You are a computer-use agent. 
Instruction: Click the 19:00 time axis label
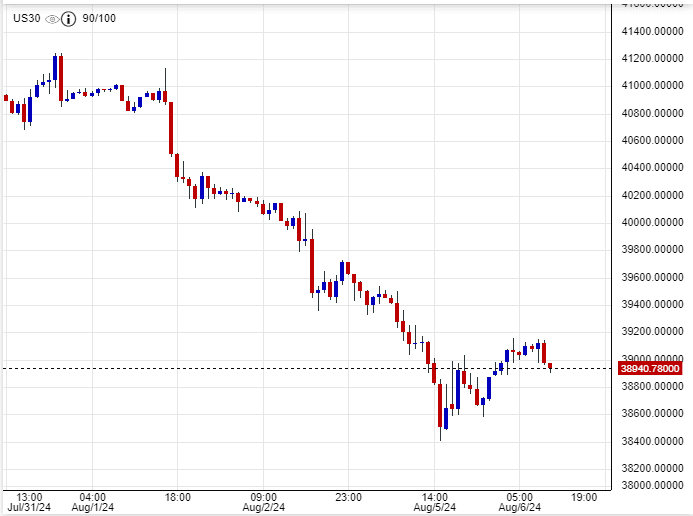[x=584, y=495]
